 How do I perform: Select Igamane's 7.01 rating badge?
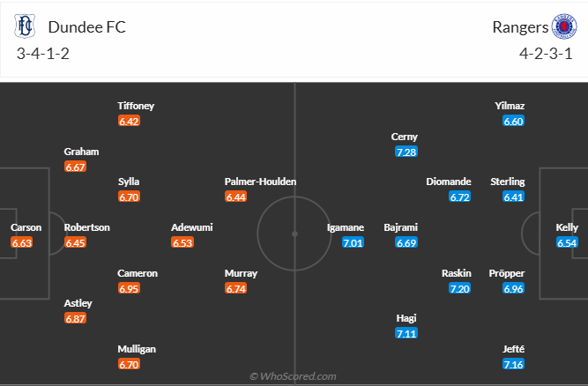353,242
